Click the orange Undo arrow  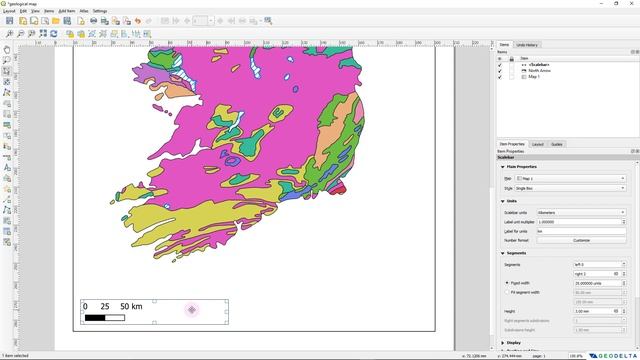tap(138, 21)
